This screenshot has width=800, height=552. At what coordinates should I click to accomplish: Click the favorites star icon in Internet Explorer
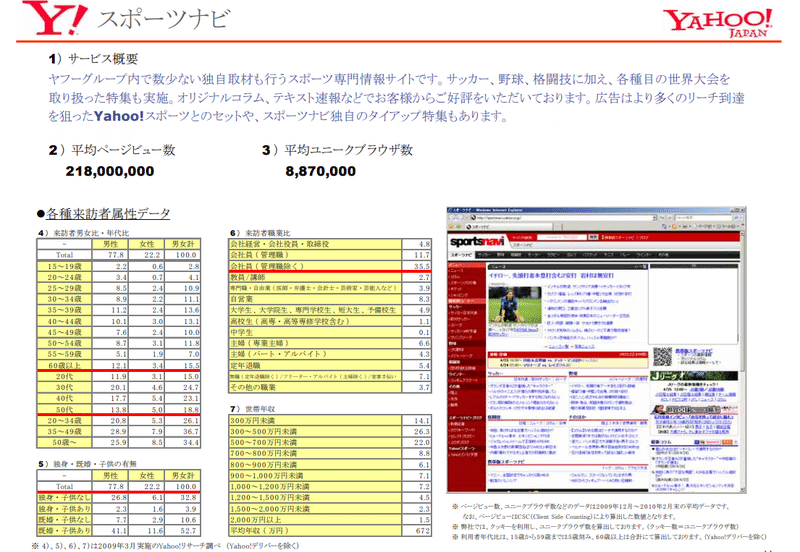(451, 226)
